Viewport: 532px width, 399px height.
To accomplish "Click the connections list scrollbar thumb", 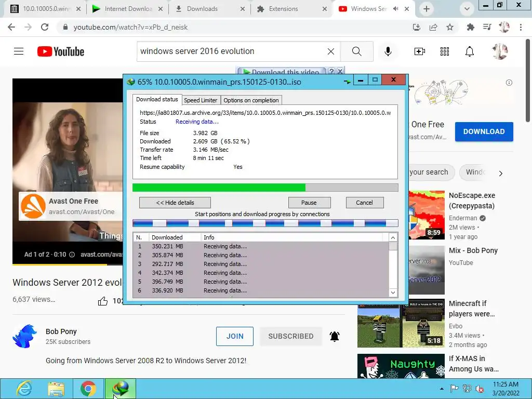I will [393, 246].
